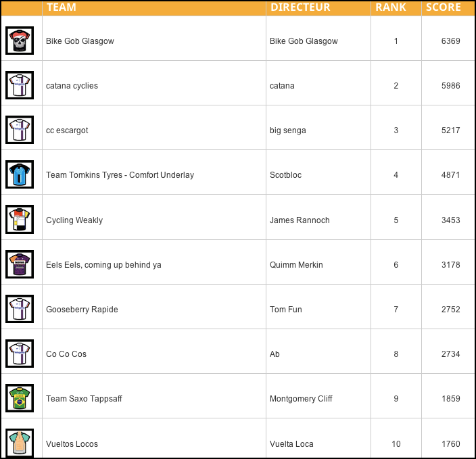Click Team Saxo Tappsaff green jersey icon
The image size is (476, 459).
click(x=20, y=398)
